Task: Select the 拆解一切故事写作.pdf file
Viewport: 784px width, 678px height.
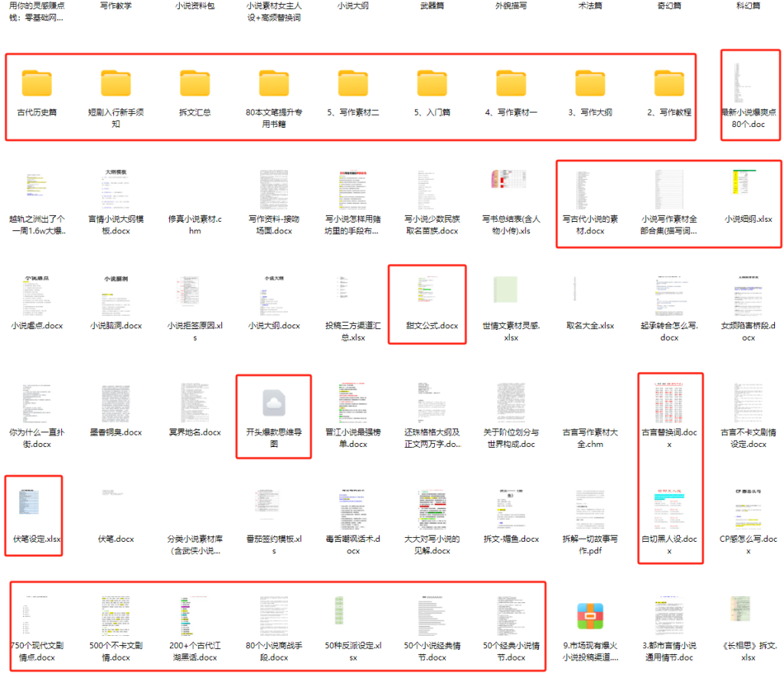Action: point(590,506)
